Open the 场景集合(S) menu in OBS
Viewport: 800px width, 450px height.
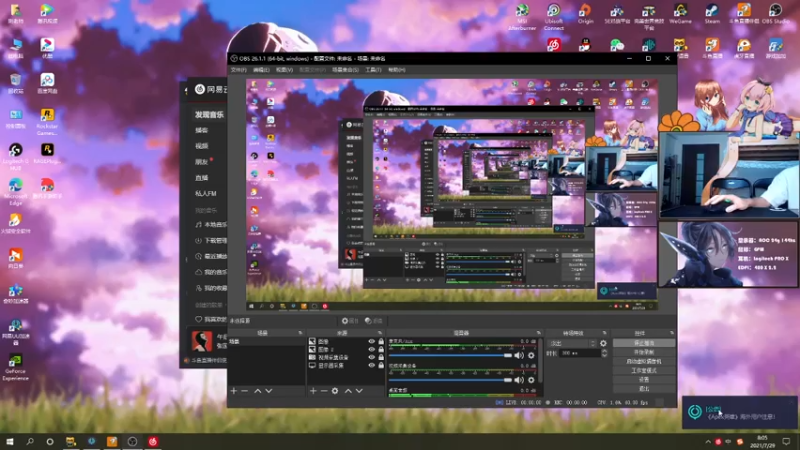coord(345,70)
